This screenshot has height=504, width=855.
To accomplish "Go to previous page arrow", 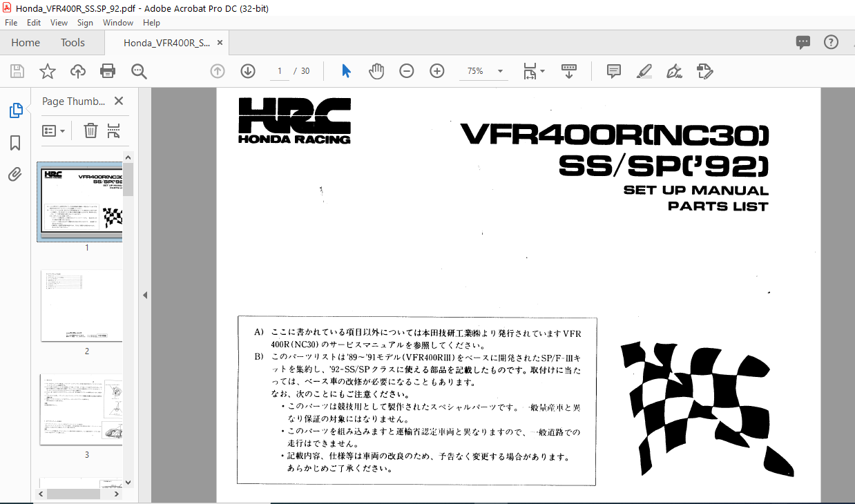I will click(x=218, y=71).
